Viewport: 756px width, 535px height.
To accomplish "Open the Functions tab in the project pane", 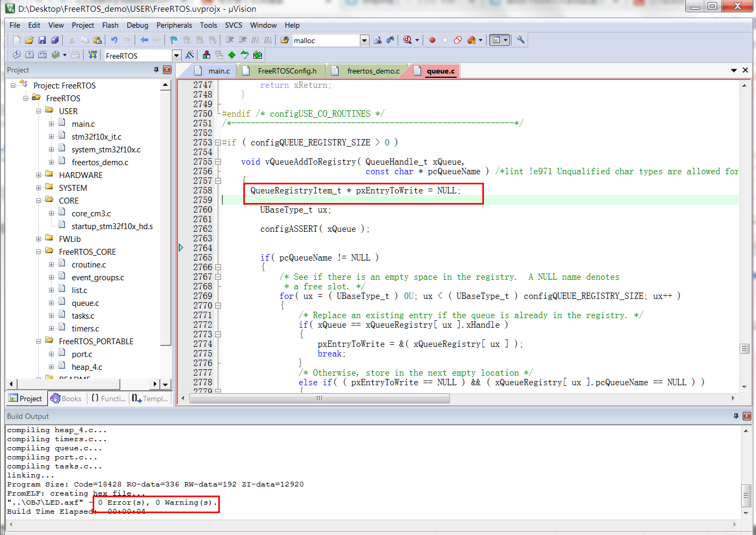I will point(108,399).
